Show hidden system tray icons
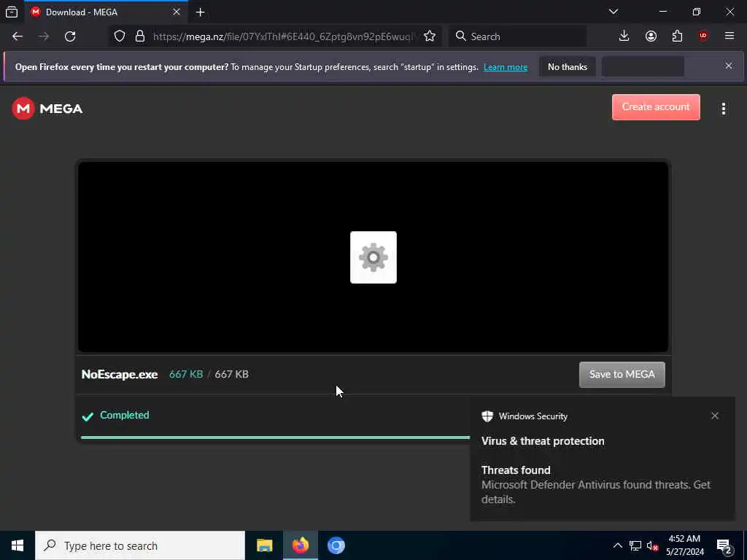Screen dimensions: 747x560 click(617, 545)
